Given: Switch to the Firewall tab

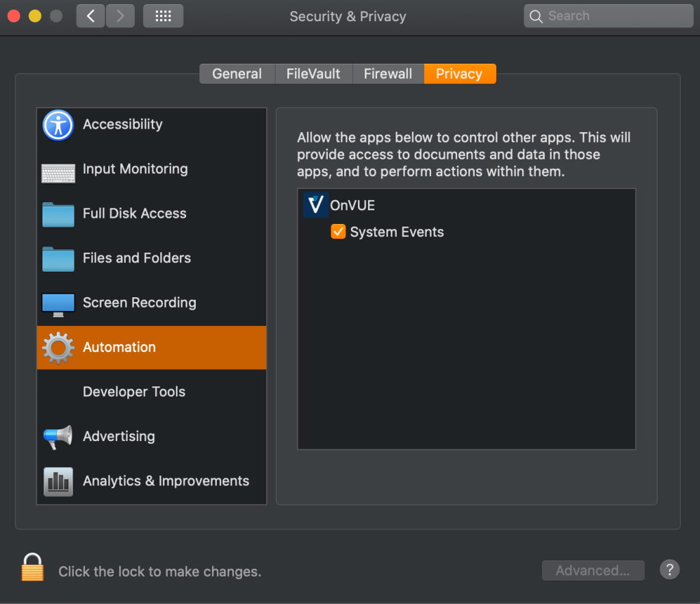Looking at the screenshot, I should [x=387, y=74].
